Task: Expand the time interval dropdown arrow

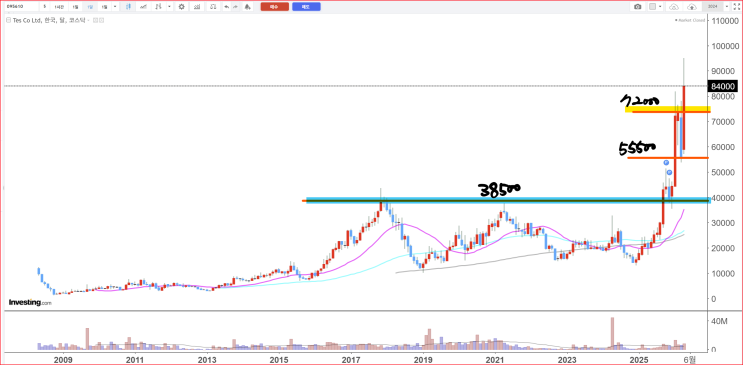Action: (x=115, y=7)
